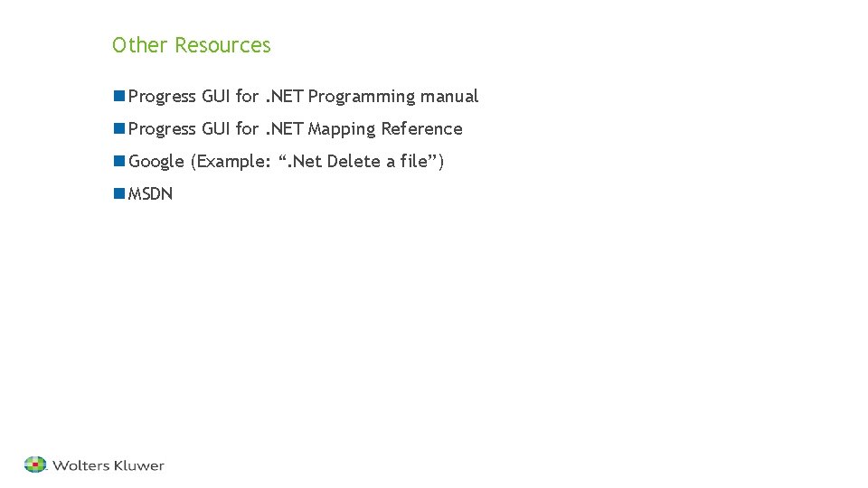Click the words Programming manual
This screenshot has height=488, width=868.
coord(393,97)
